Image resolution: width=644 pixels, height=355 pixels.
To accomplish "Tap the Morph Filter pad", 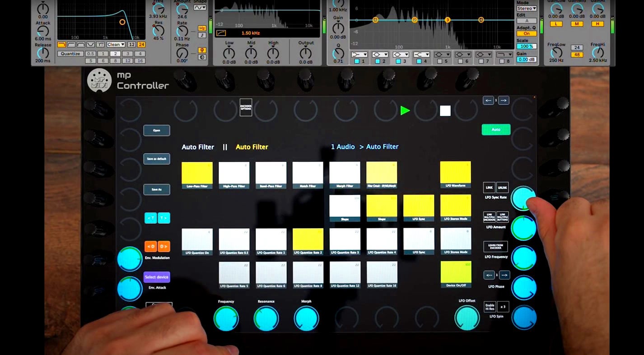I will coord(345,175).
